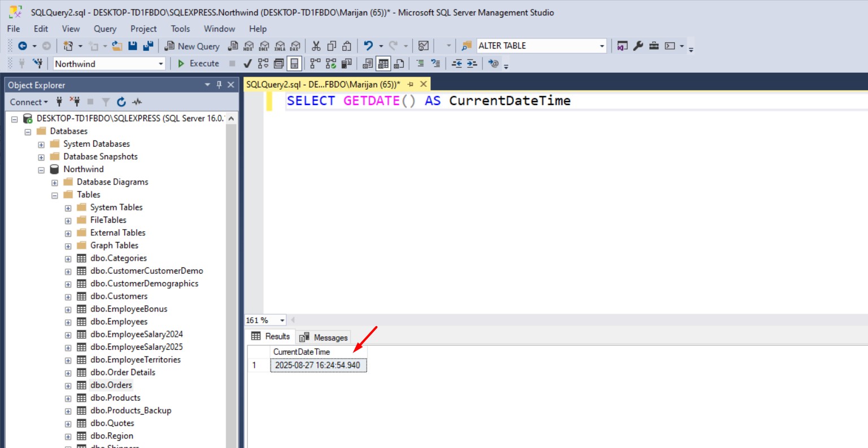Click the New Query button
The width and height of the screenshot is (868, 448).
click(192, 46)
